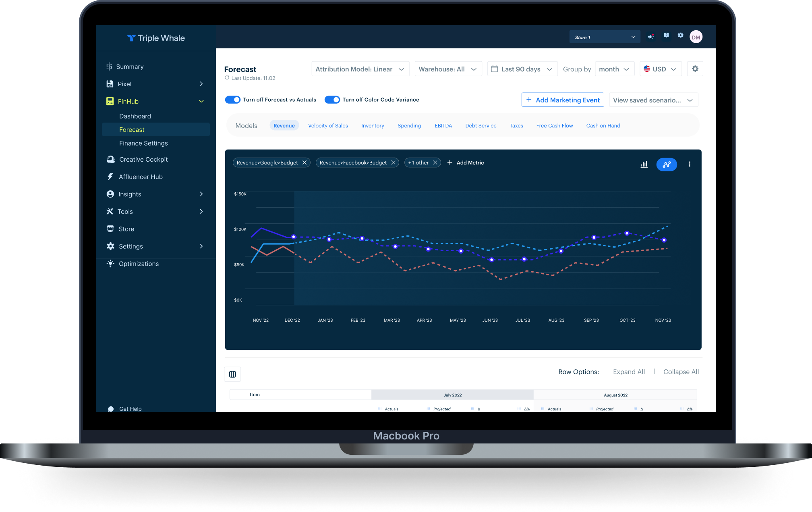The image size is (812, 512).
Task: Switch to the Velocity of Sales tab
Action: click(328, 126)
